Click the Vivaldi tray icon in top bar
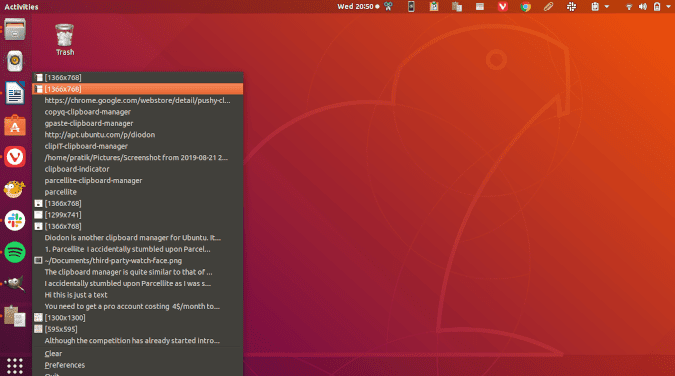Viewport: 675px width, 376px height. click(502, 6)
